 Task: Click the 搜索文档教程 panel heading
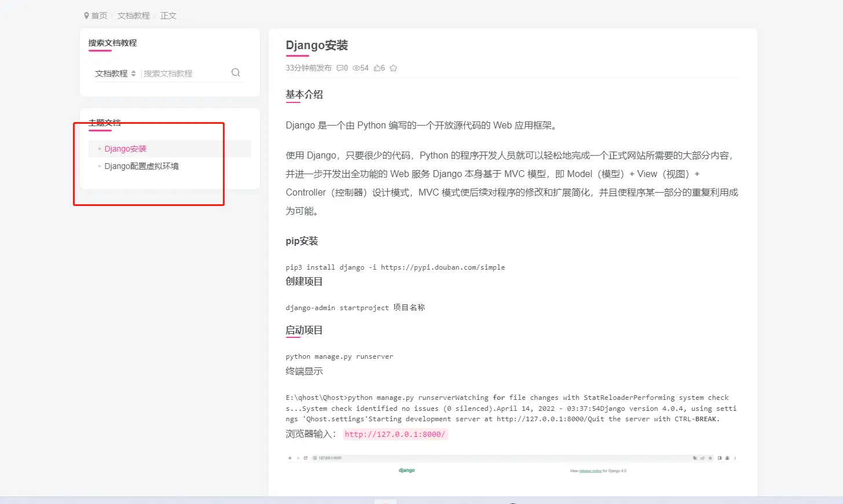112,43
